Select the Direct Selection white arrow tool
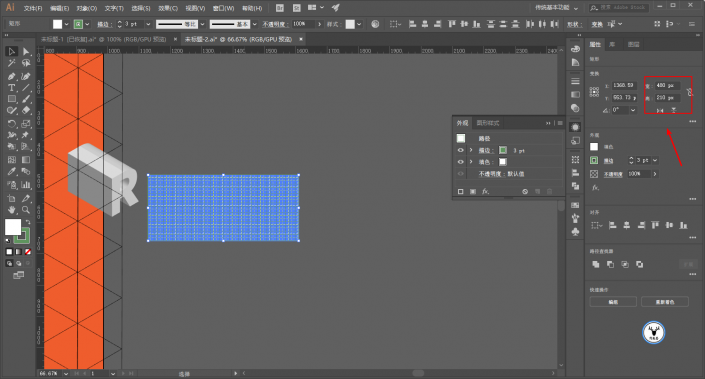The image size is (705, 379). tap(26, 52)
